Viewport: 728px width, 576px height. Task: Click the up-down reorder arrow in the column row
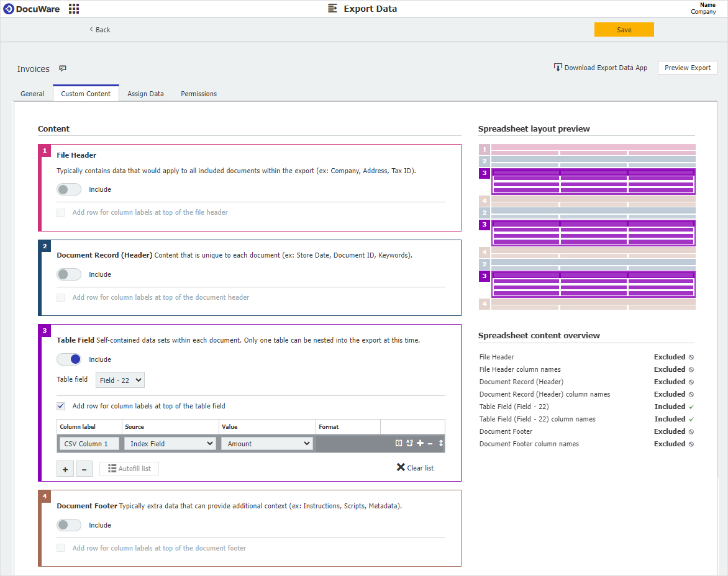[x=441, y=443]
